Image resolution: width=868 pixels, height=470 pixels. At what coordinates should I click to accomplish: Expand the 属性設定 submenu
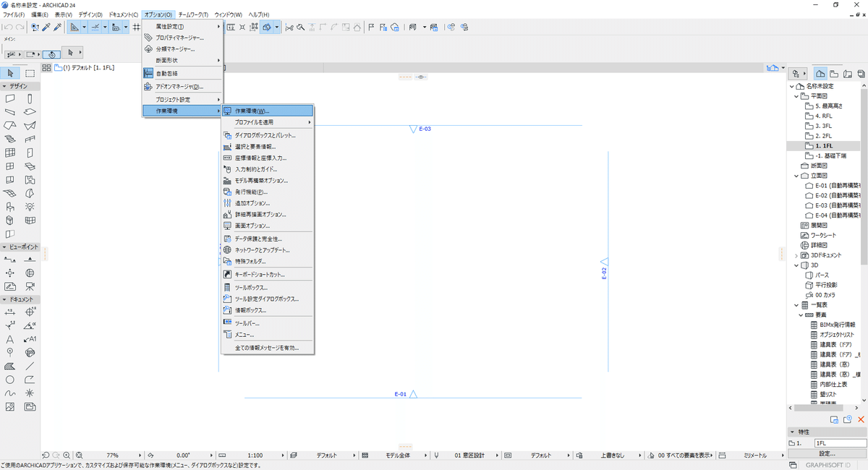183,26
